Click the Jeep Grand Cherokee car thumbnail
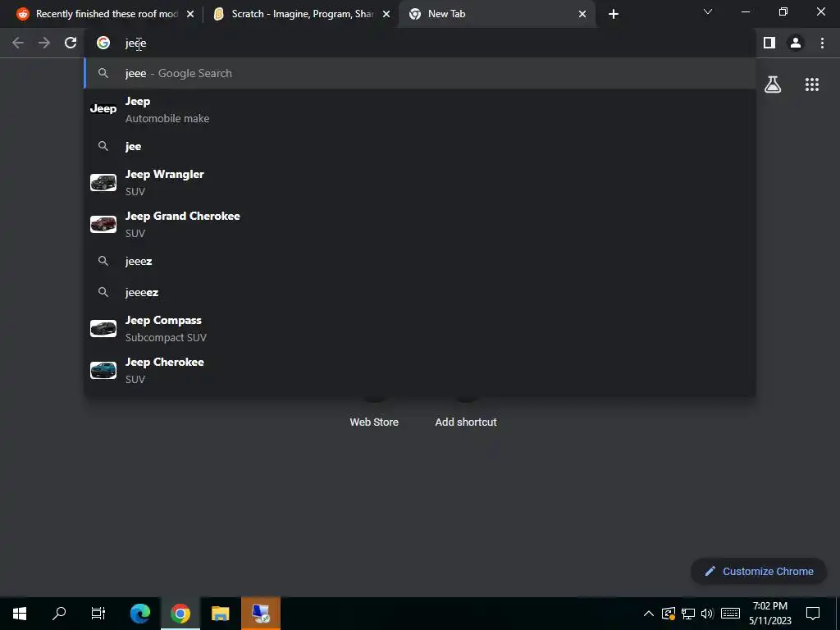The height and width of the screenshot is (630, 840). point(103,225)
